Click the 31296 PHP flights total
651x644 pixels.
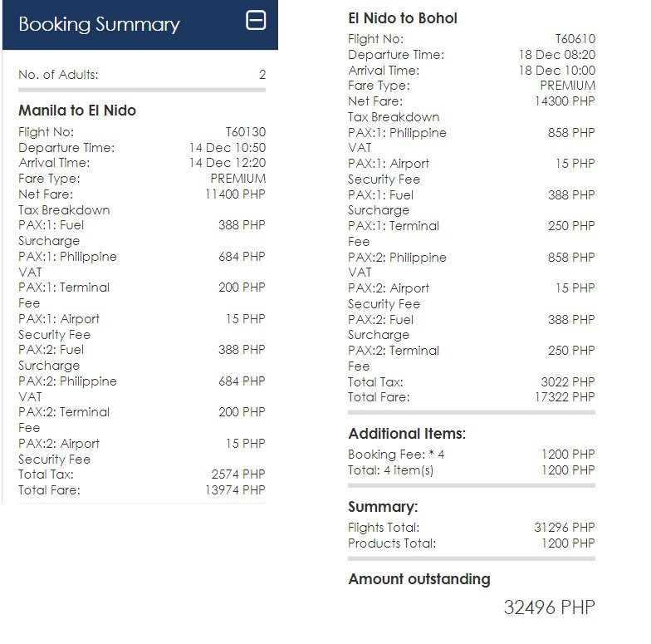565,528
